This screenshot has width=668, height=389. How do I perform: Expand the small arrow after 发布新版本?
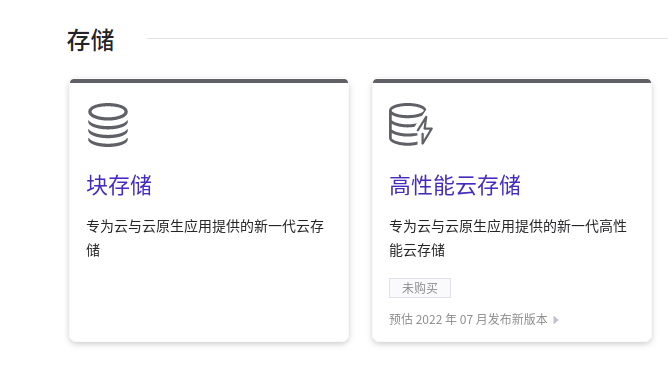click(556, 320)
